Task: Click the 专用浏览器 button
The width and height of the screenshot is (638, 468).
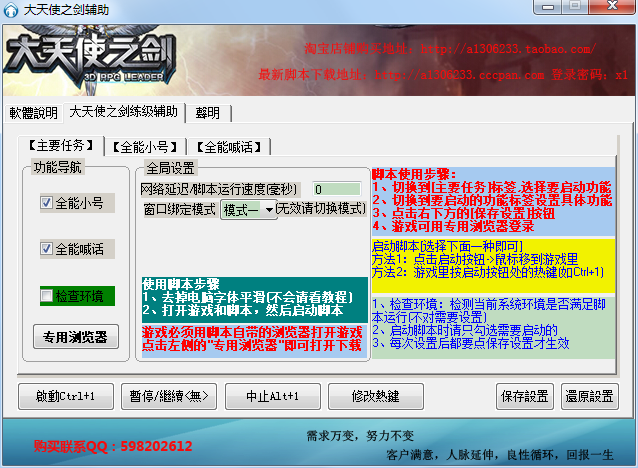Action: 76,337
